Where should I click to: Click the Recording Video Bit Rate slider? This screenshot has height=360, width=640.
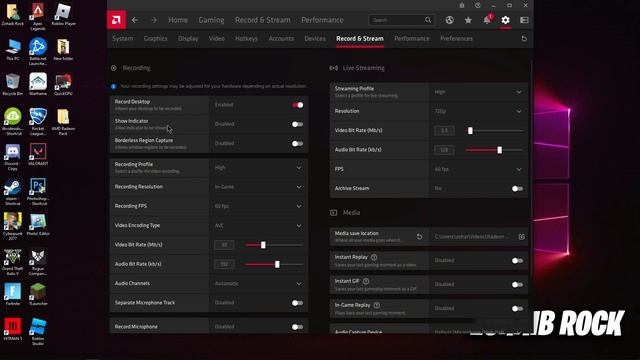tap(274, 245)
